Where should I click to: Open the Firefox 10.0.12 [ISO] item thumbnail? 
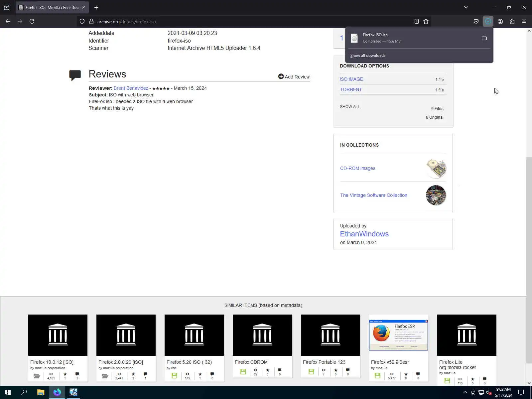(58, 335)
